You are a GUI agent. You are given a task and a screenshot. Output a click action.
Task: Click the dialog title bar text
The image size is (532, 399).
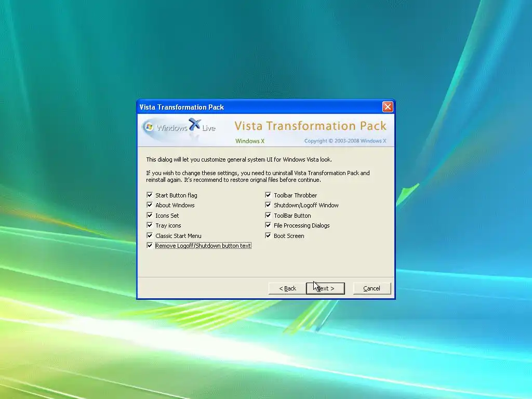tap(181, 107)
